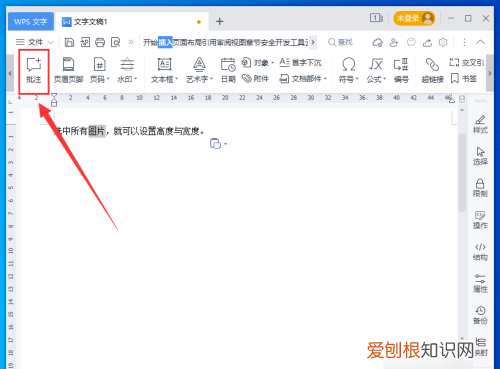
Task: Open the 页眉页脚 header and footer tool
Action: [68, 71]
